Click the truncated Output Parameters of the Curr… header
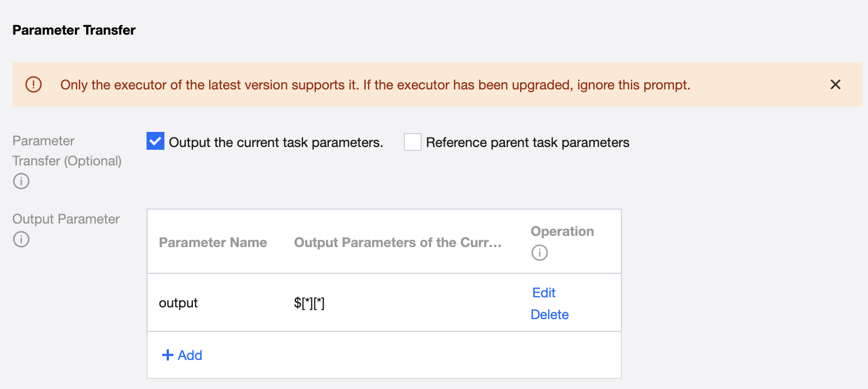The height and width of the screenshot is (389, 868). (398, 243)
